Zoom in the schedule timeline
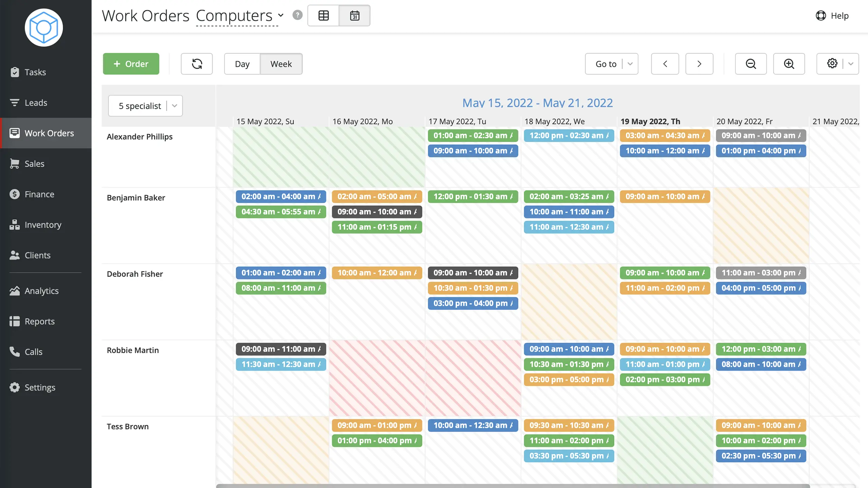868x488 pixels. [x=789, y=64]
